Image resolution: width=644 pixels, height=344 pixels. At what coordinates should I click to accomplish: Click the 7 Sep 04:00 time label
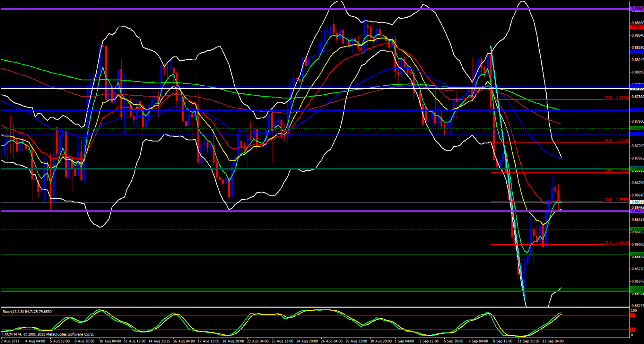[478, 341]
